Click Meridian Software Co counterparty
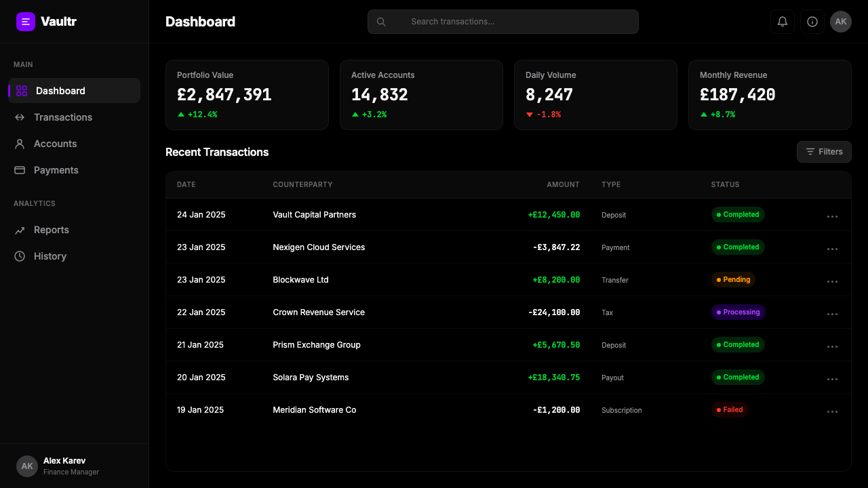Image resolution: width=868 pixels, height=488 pixels. [x=315, y=410]
